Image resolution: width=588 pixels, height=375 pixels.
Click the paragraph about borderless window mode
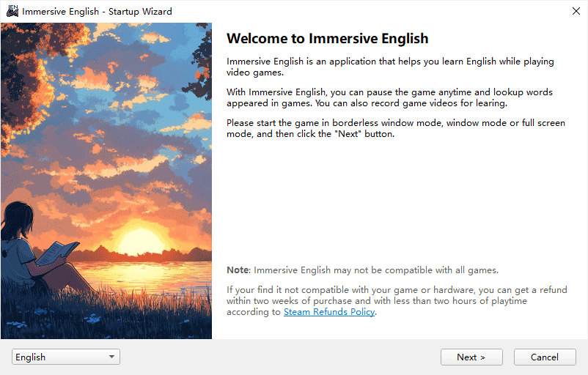tap(396, 128)
